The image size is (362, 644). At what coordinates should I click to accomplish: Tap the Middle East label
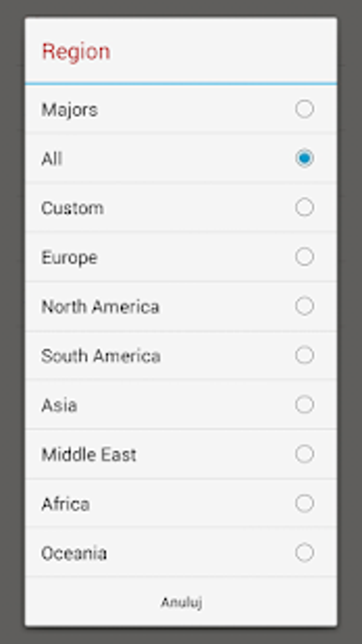pos(89,455)
